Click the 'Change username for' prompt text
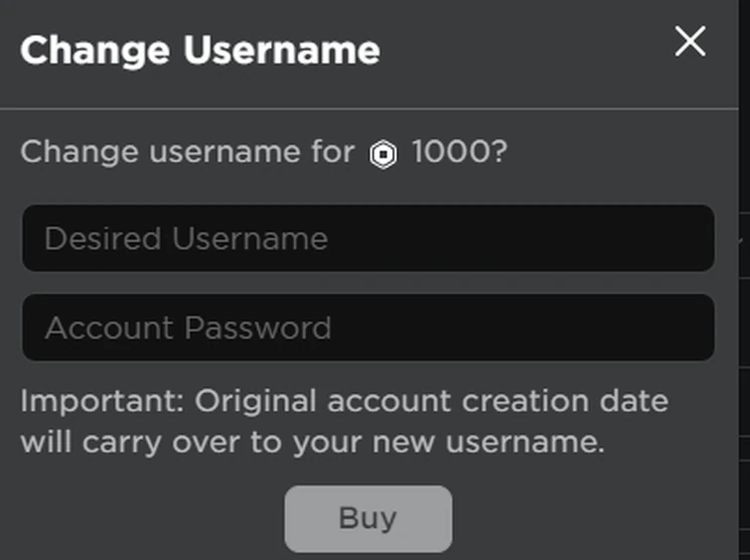The width and height of the screenshot is (750, 560). tap(187, 153)
